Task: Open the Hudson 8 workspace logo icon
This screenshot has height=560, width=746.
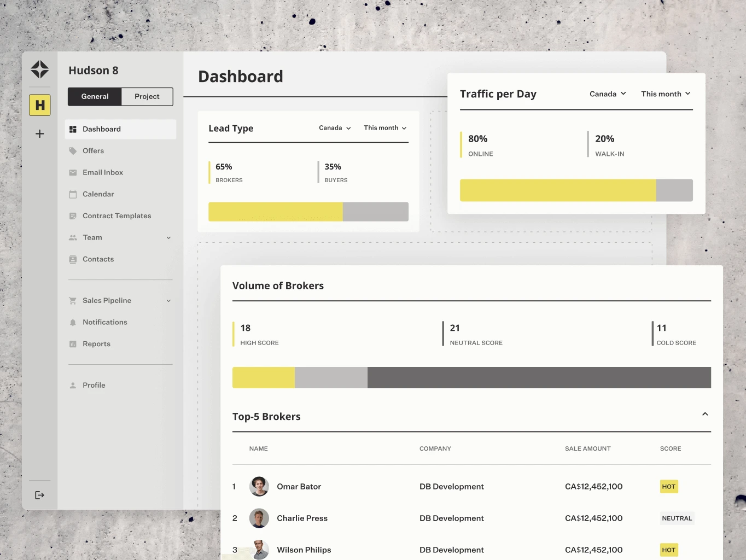Action: point(39,69)
